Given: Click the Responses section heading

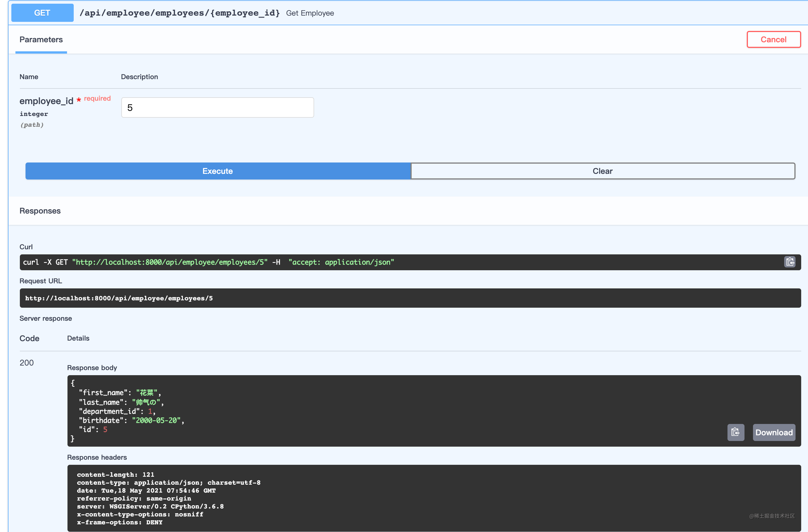Looking at the screenshot, I should click(40, 211).
